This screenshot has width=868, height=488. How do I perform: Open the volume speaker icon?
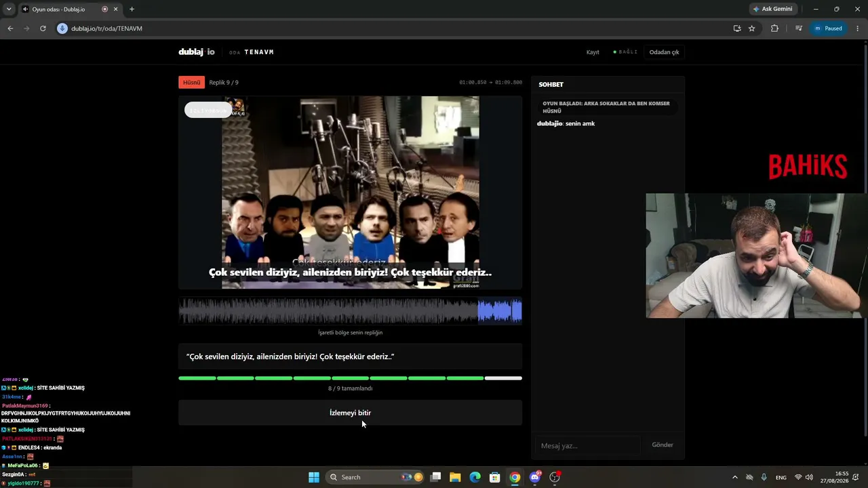809,477
